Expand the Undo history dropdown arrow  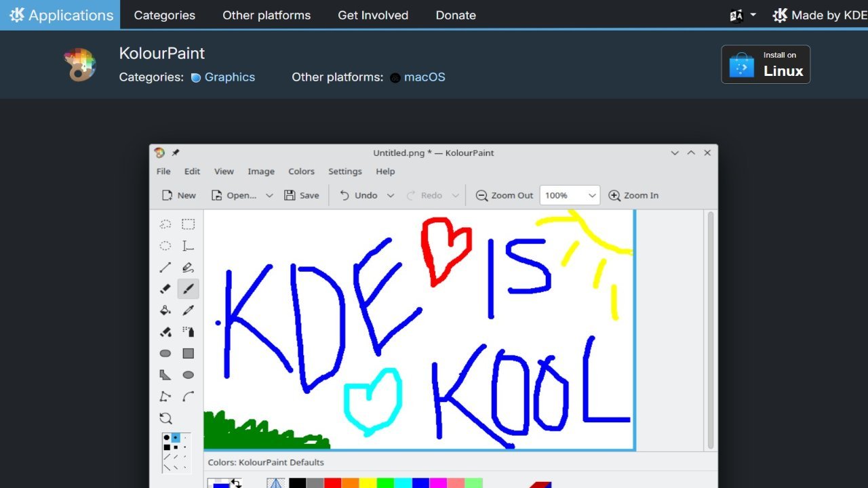click(390, 196)
